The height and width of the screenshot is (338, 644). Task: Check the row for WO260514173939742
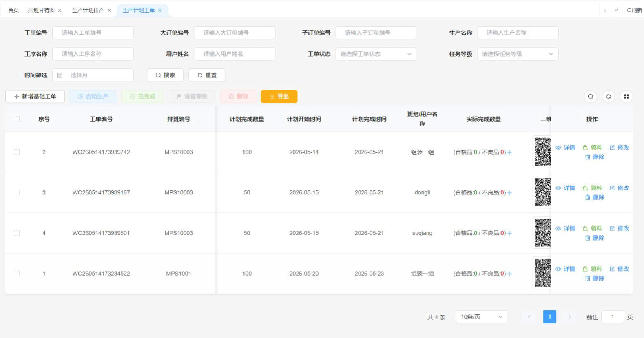(x=17, y=152)
